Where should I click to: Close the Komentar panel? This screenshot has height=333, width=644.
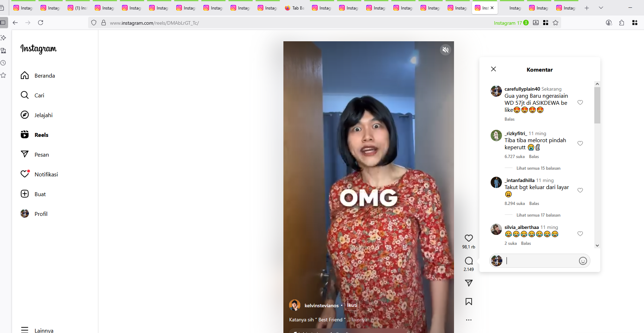[x=493, y=69]
